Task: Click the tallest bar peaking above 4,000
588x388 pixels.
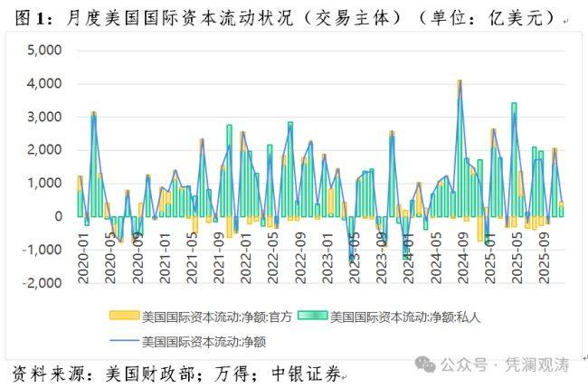Action: click(460, 148)
